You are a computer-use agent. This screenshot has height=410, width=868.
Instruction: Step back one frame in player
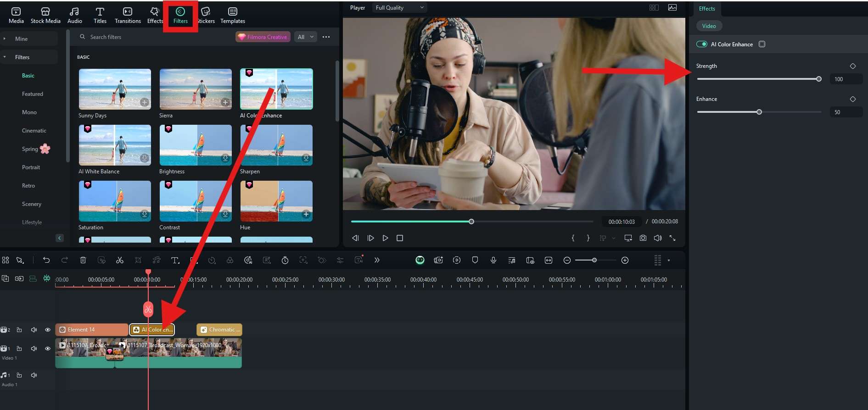(x=355, y=238)
